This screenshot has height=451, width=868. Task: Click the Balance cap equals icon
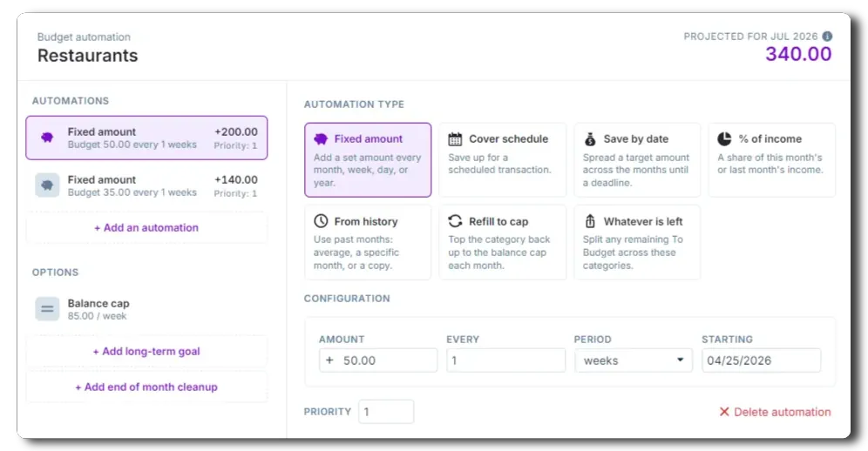48,309
